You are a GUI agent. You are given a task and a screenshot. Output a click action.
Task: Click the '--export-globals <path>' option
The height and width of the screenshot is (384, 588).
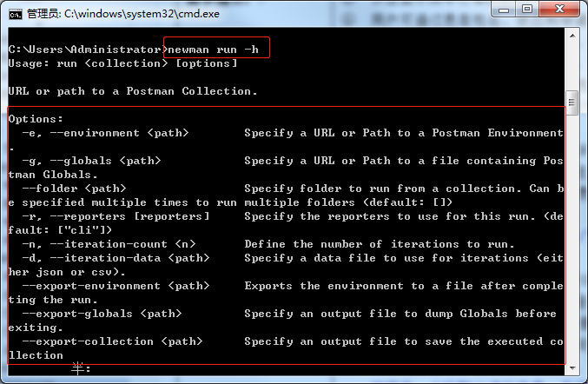(x=102, y=314)
